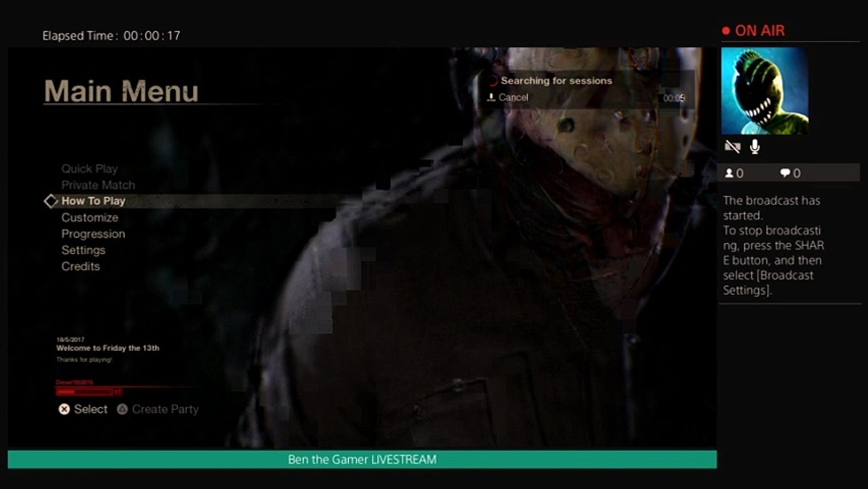Choose How To Play menu item
Viewport: 868px width, 489px height.
[93, 201]
